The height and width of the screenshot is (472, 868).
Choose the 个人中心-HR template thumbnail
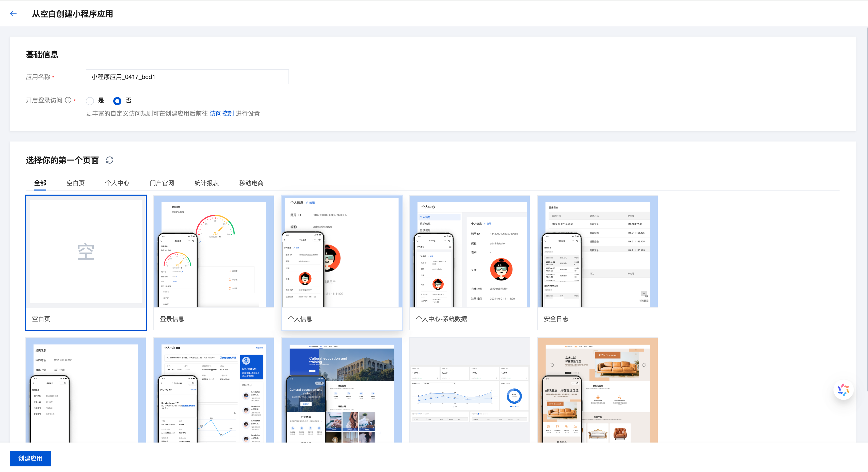[x=214, y=390]
